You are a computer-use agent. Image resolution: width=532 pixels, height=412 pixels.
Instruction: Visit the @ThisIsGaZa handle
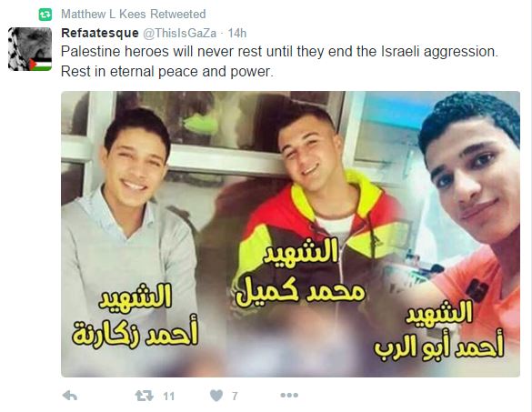click(x=179, y=34)
